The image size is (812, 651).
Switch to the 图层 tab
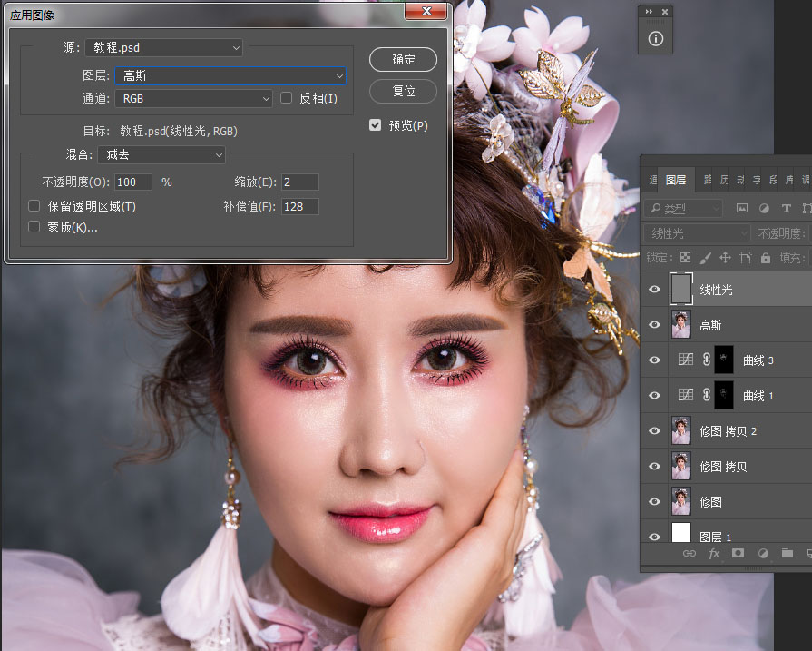[675, 180]
